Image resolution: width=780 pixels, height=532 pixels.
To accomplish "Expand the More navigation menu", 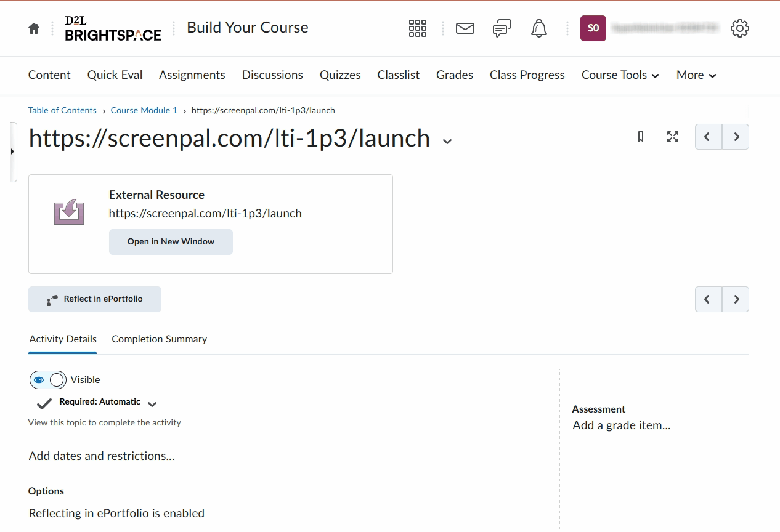I will (x=696, y=75).
